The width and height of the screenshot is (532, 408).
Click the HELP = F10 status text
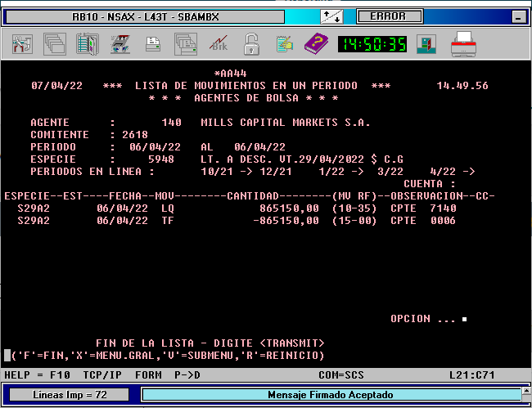pos(38,375)
